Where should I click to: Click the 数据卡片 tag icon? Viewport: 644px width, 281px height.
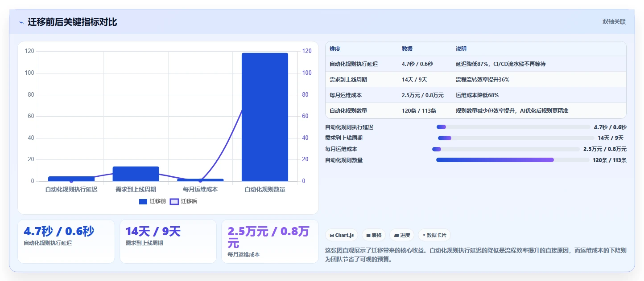click(424, 235)
